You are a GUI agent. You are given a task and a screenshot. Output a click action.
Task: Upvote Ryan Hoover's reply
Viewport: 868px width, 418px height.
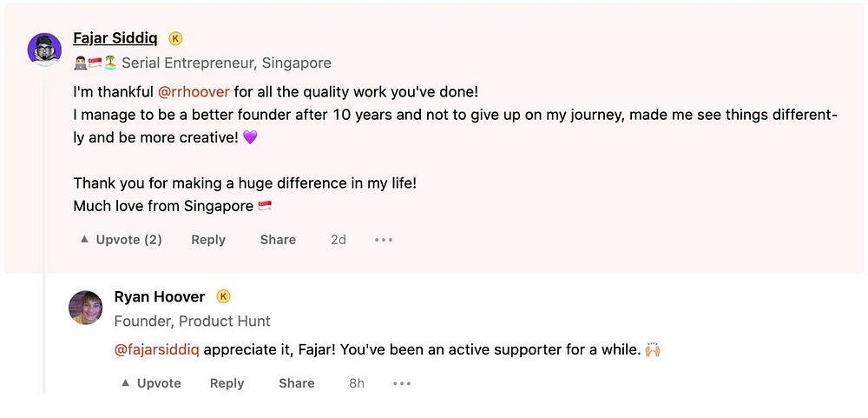[151, 383]
